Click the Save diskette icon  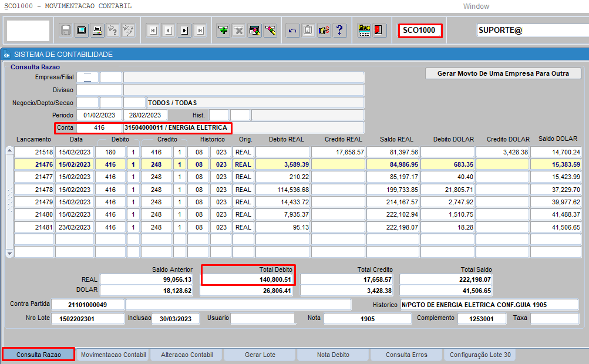point(66,31)
